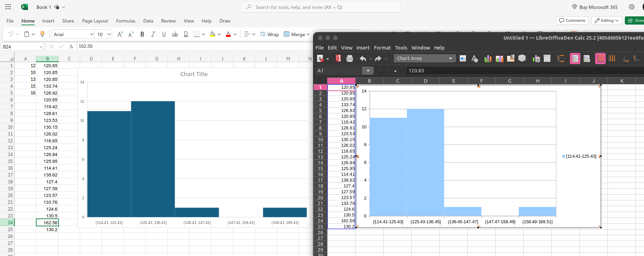Image resolution: width=644 pixels, height=256 pixels.
Task: Select Excel cell B24 containing 162.56
Action: click(47, 223)
